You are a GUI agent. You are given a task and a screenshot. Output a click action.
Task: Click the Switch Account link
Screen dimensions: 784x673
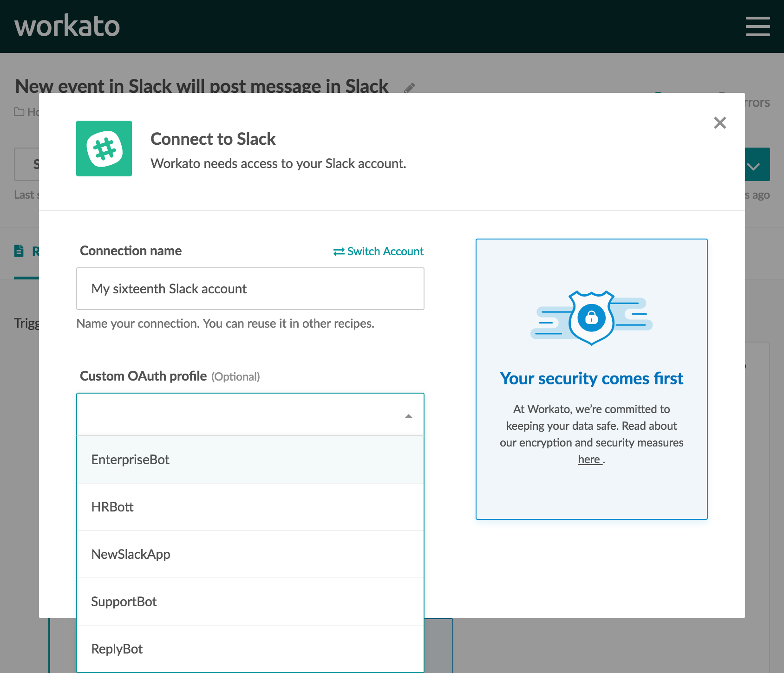pos(385,251)
